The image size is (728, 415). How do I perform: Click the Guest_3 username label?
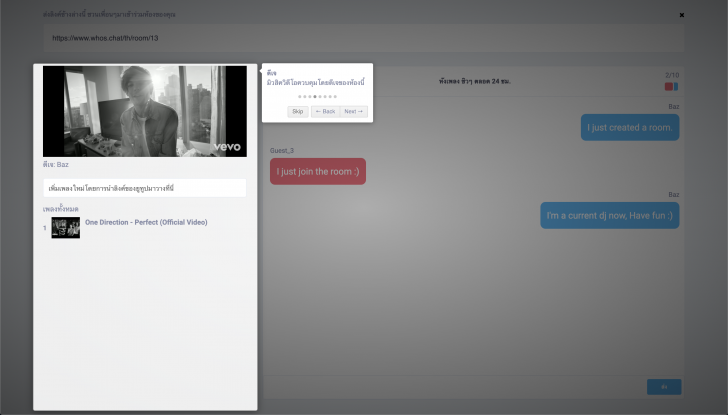click(x=282, y=150)
